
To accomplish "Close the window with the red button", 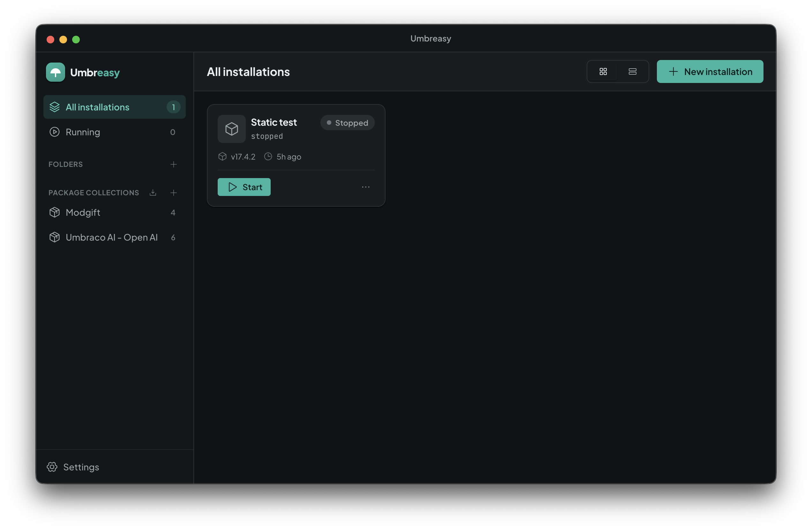I will click(x=50, y=40).
